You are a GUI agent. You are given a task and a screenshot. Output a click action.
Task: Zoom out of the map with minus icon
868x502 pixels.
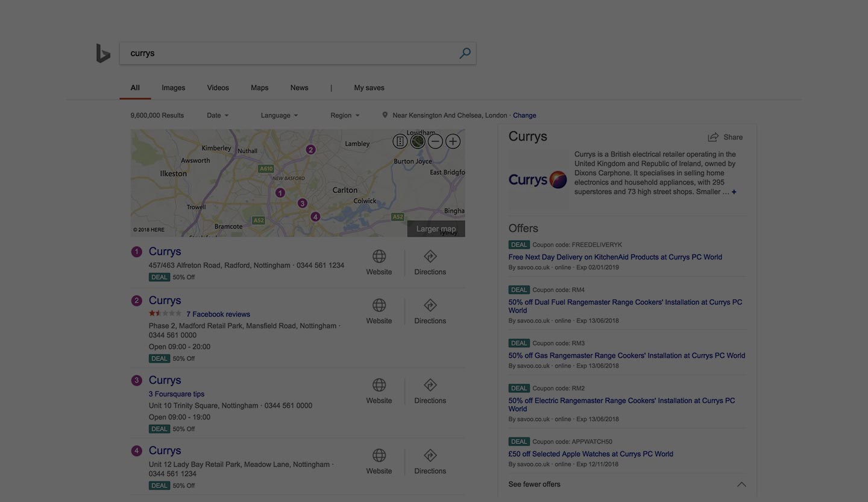coord(435,141)
